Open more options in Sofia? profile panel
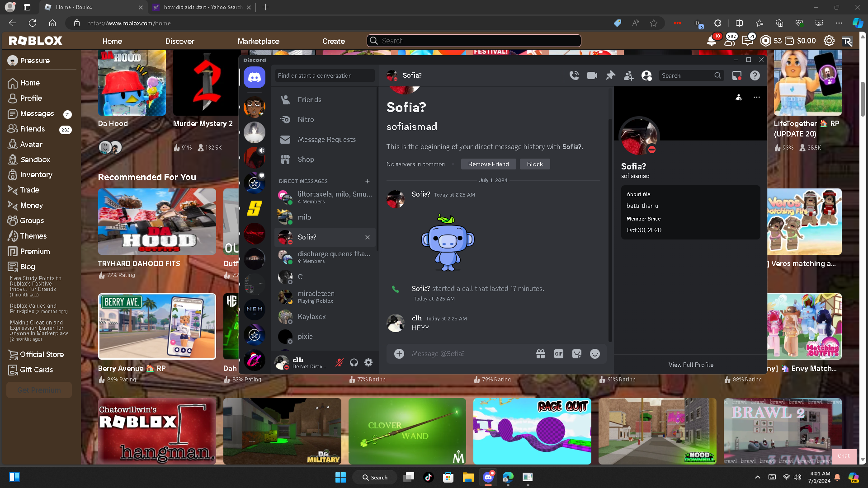This screenshot has width=868, height=488. 757,97
